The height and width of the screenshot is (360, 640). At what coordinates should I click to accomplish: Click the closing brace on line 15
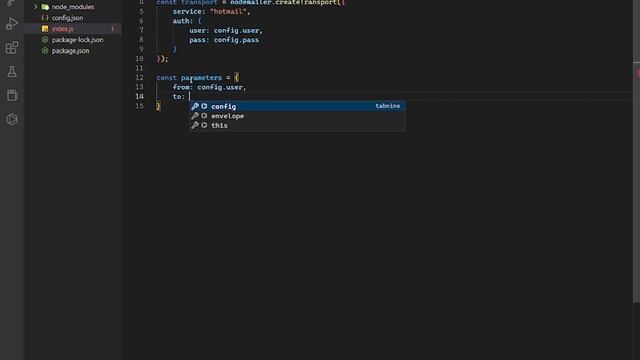[x=158, y=106]
